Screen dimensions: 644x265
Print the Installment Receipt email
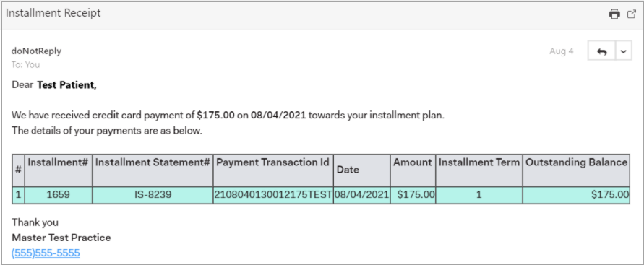(x=614, y=14)
